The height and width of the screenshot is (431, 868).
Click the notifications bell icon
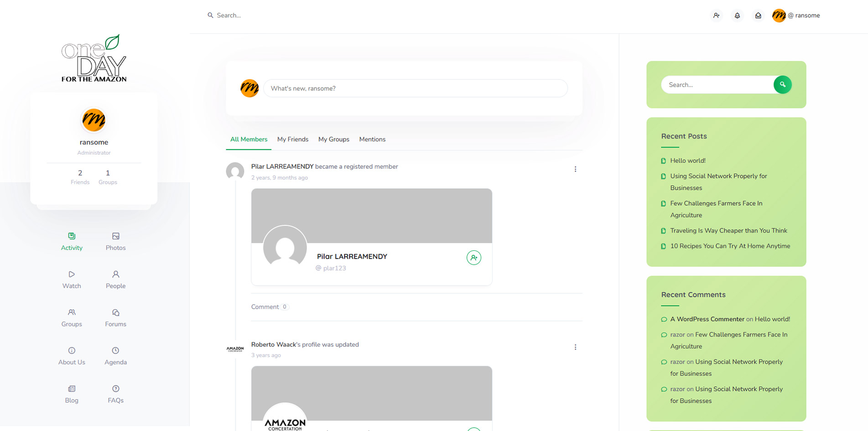pyautogui.click(x=737, y=16)
